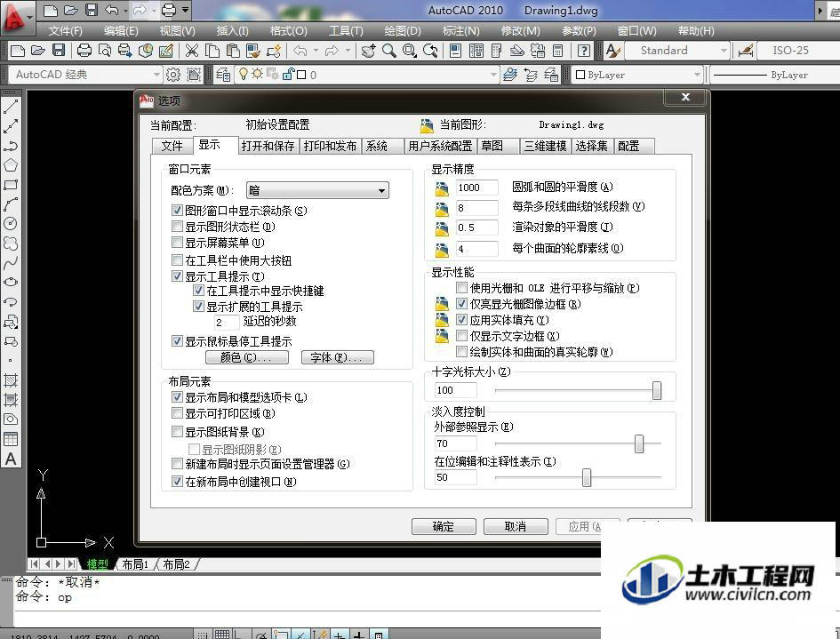
Task: Switch to the 三维建模 tab
Action: pos(546,146)
